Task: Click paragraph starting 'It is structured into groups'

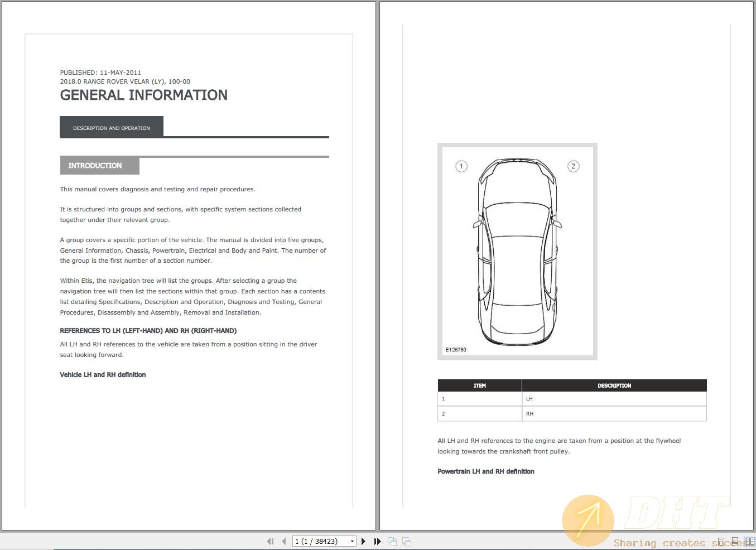Action: click(180, 215)
